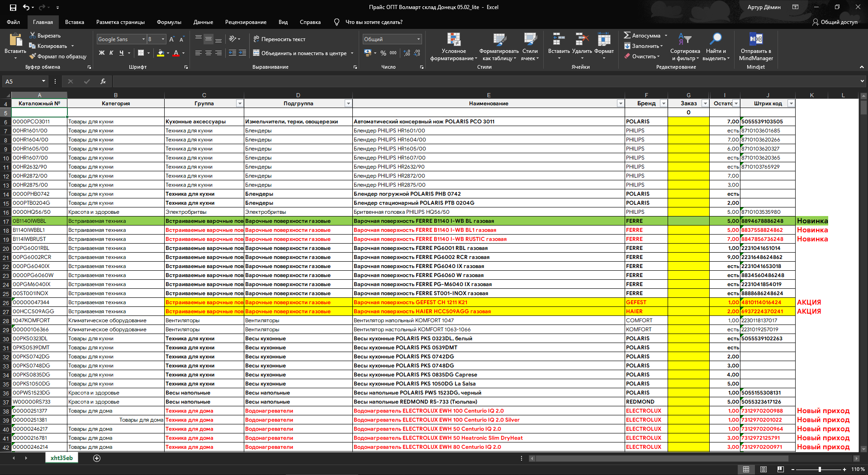Open the Группа column filter dropdown
Viewport: 868px width, 475px height.
pos(240,103)
